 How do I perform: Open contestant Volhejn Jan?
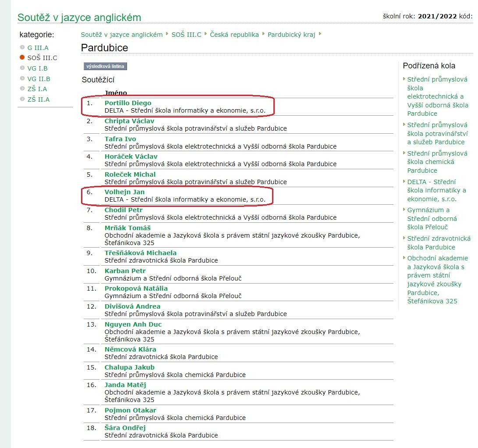tap(124, 192)
